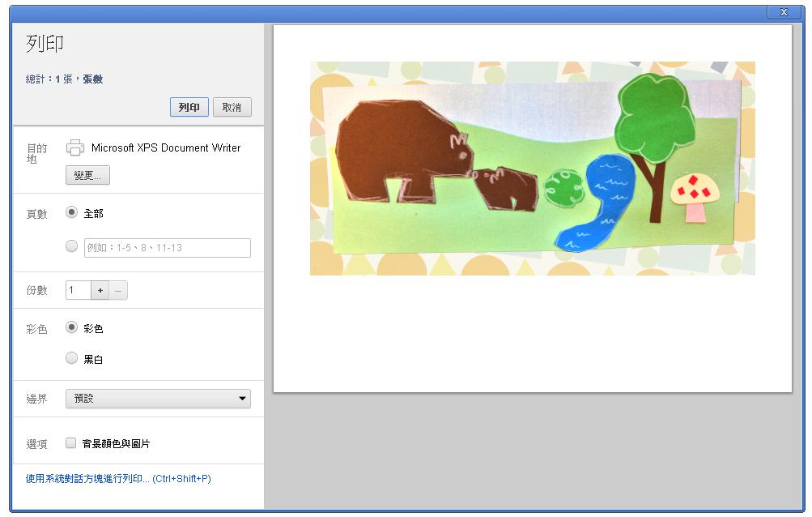Click the dropdown arrow on the 預設 combo box
This screenshot has height=517, width=812.
click(242, 399)
